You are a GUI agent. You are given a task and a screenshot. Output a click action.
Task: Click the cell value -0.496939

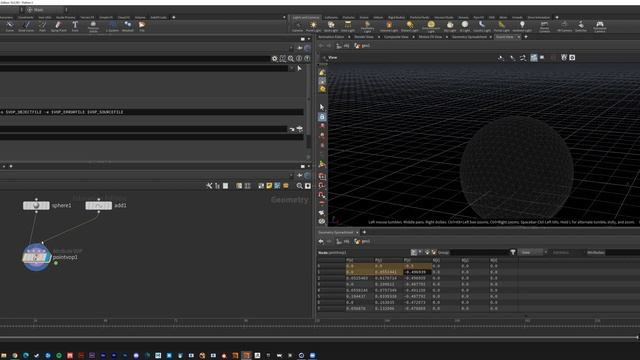click(417, 272)
